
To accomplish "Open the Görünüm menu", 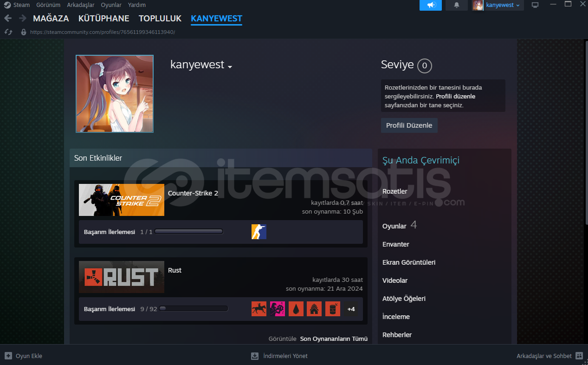I will 48,5.
